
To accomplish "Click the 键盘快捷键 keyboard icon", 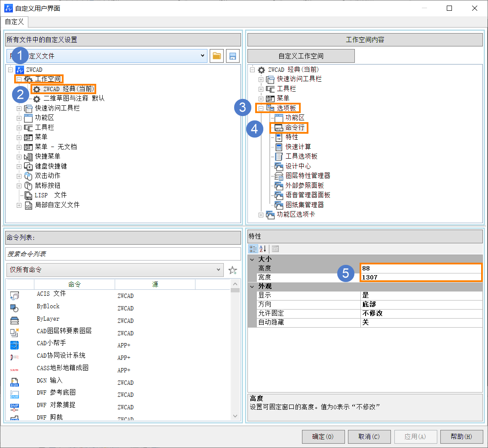I will pyautogui.click(x=28, y=166).
